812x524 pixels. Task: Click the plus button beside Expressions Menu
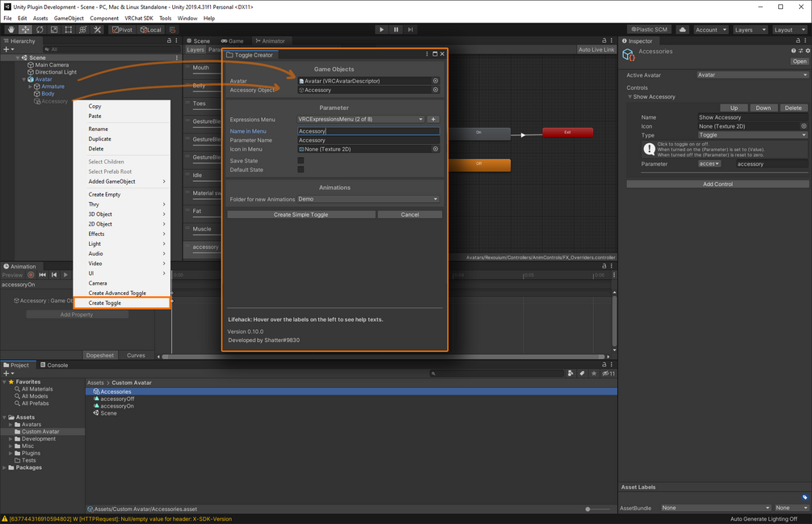[433, 119]
